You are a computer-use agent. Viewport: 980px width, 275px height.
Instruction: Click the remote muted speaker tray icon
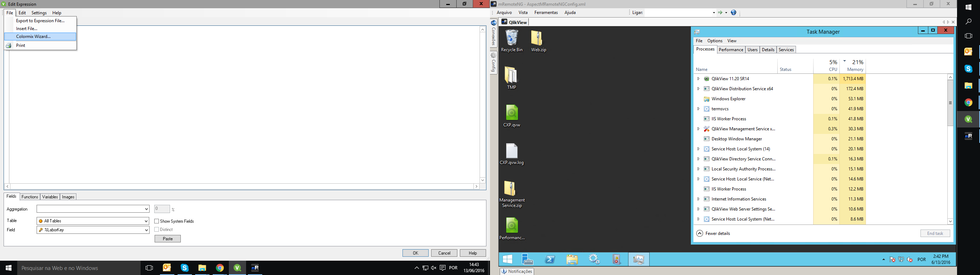point(910,260)
